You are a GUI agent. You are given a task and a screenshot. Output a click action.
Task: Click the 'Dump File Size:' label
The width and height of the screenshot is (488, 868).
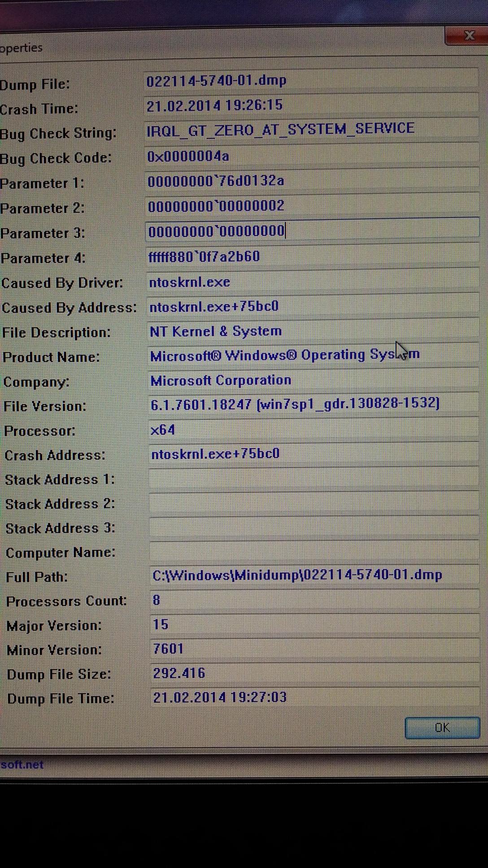click(x=59, y=674)
